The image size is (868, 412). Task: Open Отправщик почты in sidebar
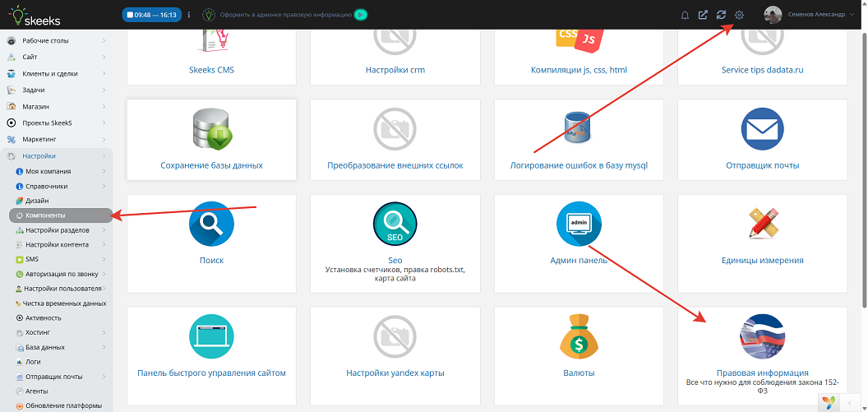61,377
